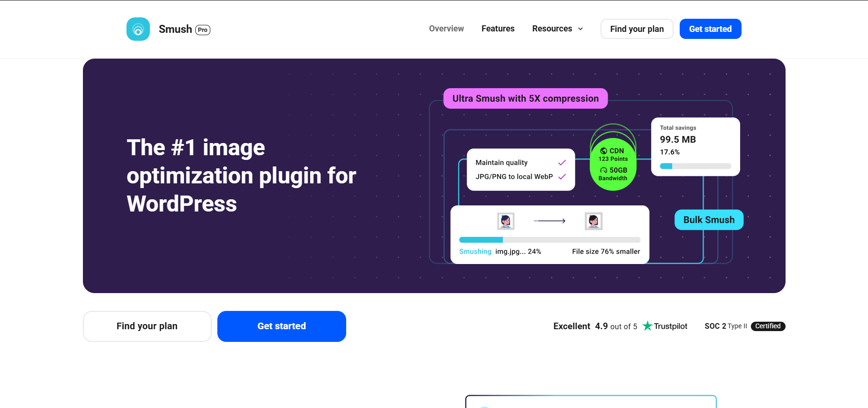The image size is (868, 408).
Task: Expand the Resources dropdown chevron
Action: click(x=580, y=29)
